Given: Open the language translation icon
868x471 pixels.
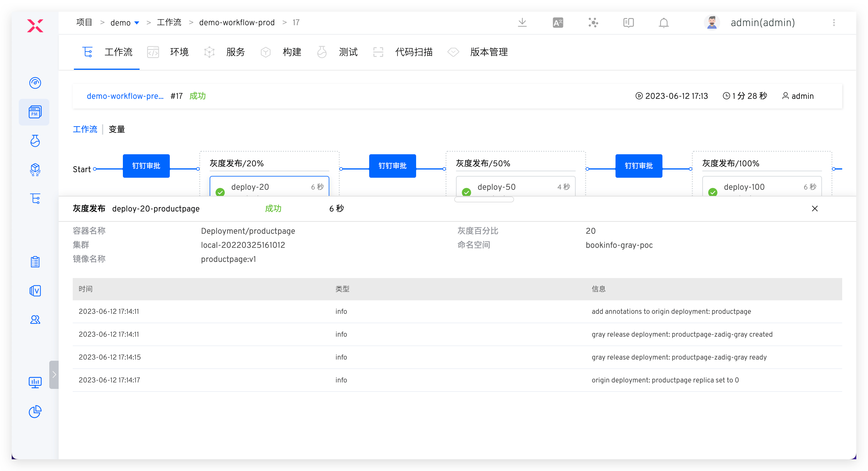Looking at the screenshot, I should pos(558,23).
